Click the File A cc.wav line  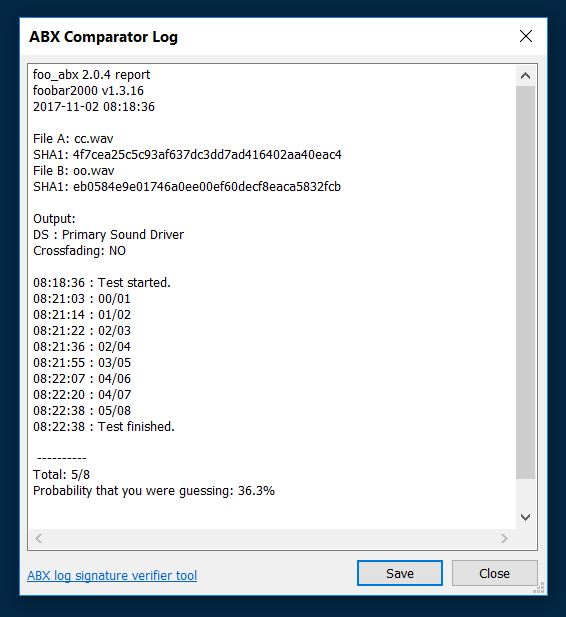tap(73, 139)
